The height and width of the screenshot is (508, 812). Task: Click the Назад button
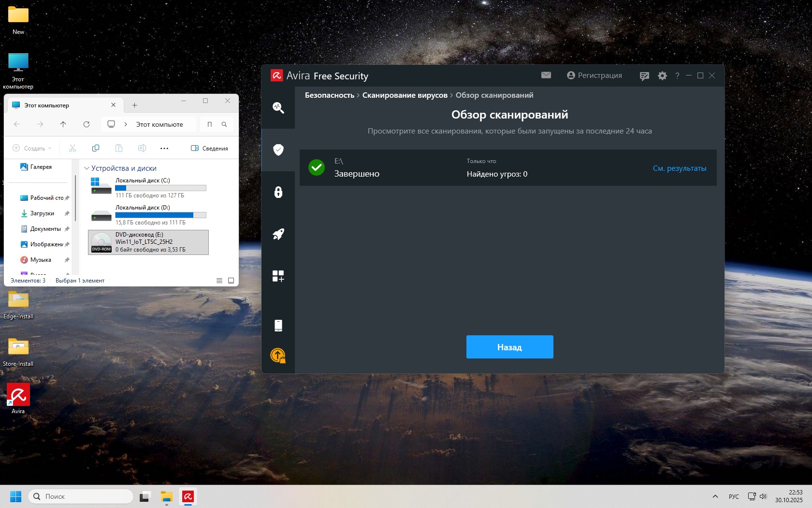[x=509, y=347]
